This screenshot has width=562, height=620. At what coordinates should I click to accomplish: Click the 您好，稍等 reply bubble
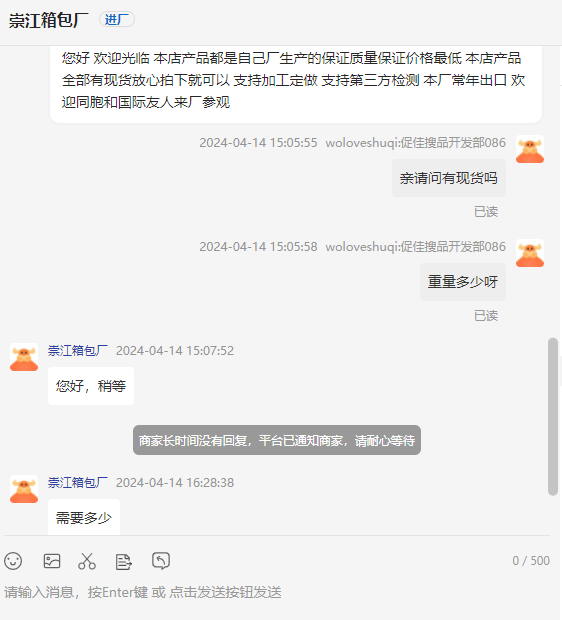click(x=91, y=386)
